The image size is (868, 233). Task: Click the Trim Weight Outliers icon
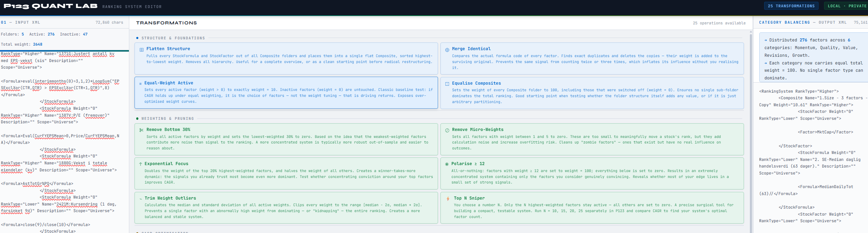140,199
